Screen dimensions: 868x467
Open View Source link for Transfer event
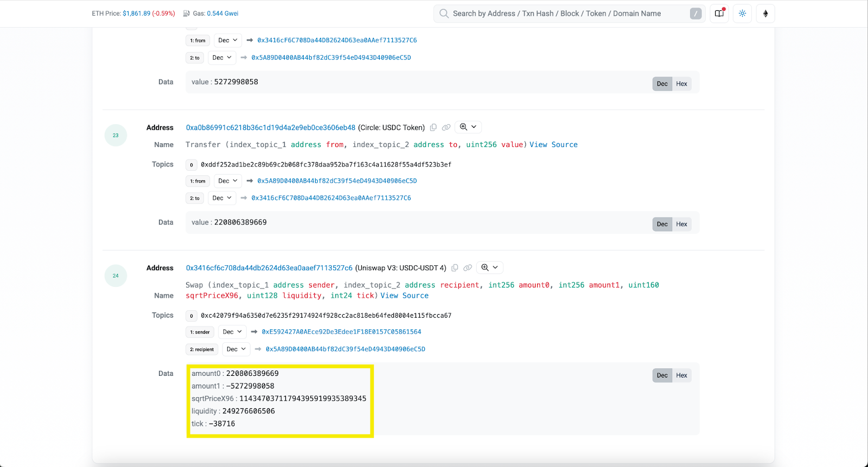(x=553, y=145)
